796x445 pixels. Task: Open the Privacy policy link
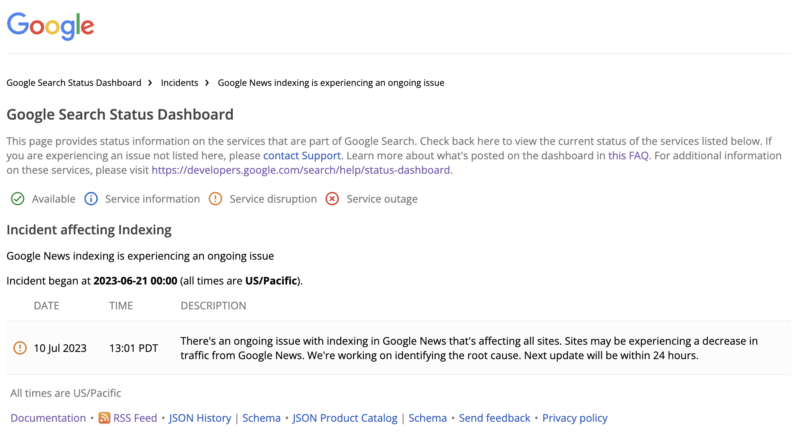pos(575,418)
